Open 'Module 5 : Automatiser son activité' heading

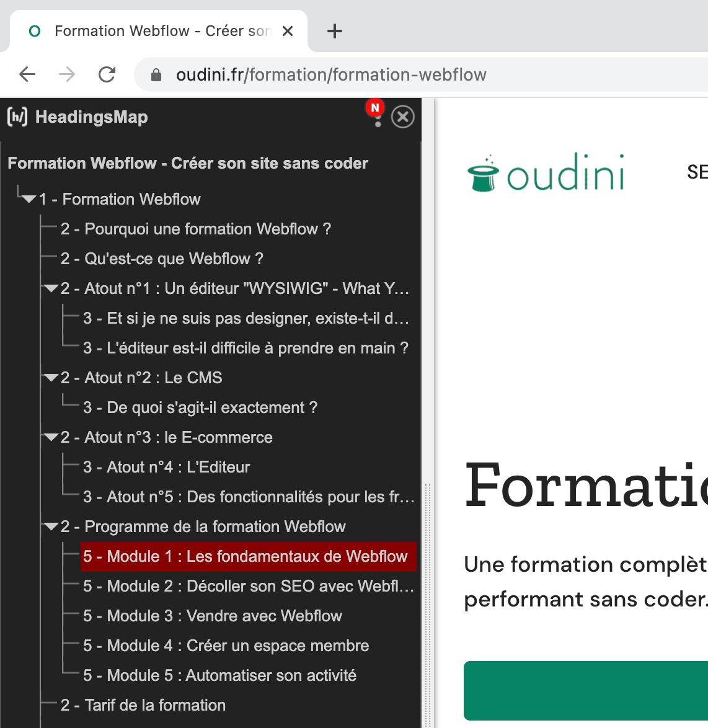tap(220, 675)
